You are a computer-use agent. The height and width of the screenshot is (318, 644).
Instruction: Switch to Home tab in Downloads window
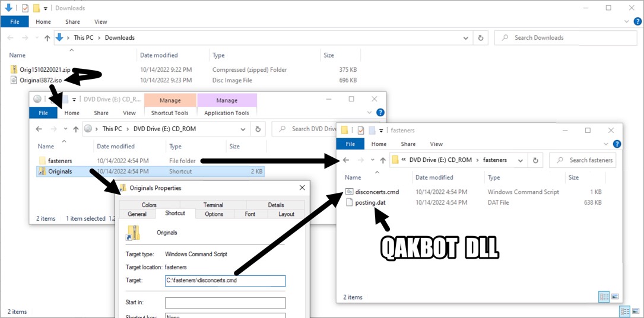tap(43, 22)
